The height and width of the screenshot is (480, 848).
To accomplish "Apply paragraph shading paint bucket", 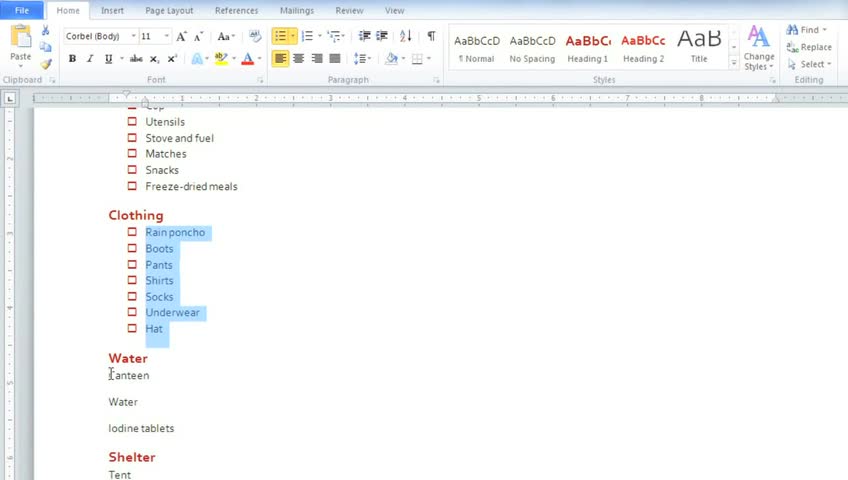I will tap(391, 58).
